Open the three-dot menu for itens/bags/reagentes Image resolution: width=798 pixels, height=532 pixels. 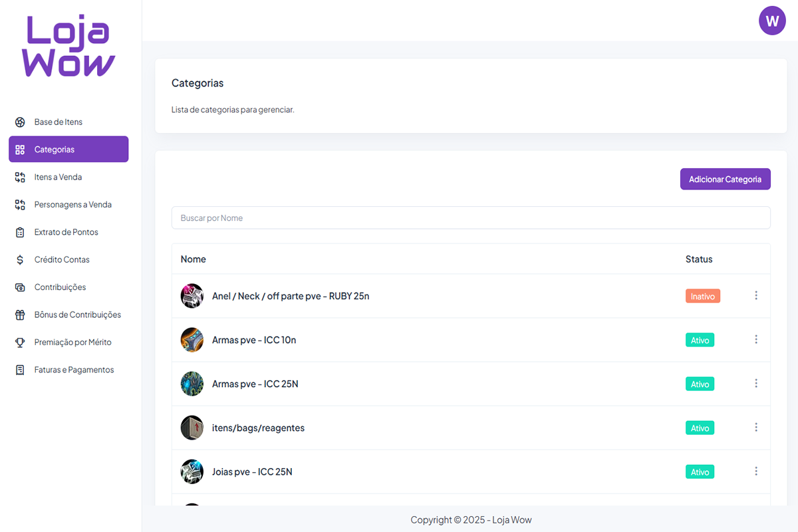point(756,428)
